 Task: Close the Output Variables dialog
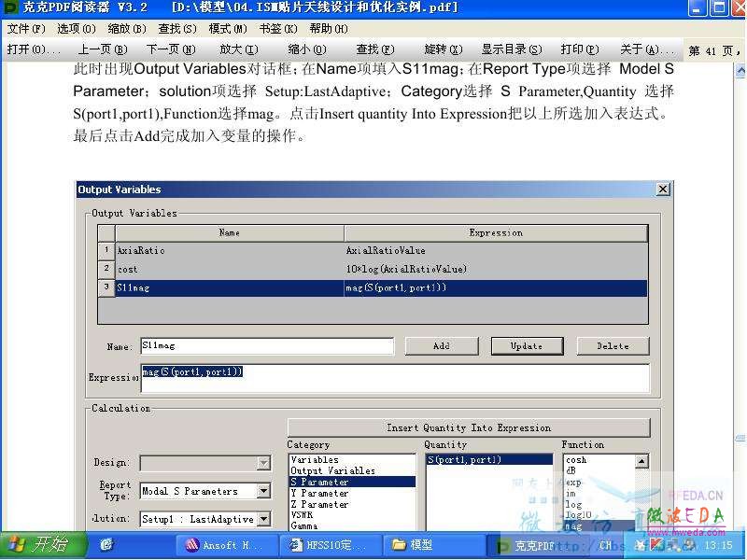(663, 189)
